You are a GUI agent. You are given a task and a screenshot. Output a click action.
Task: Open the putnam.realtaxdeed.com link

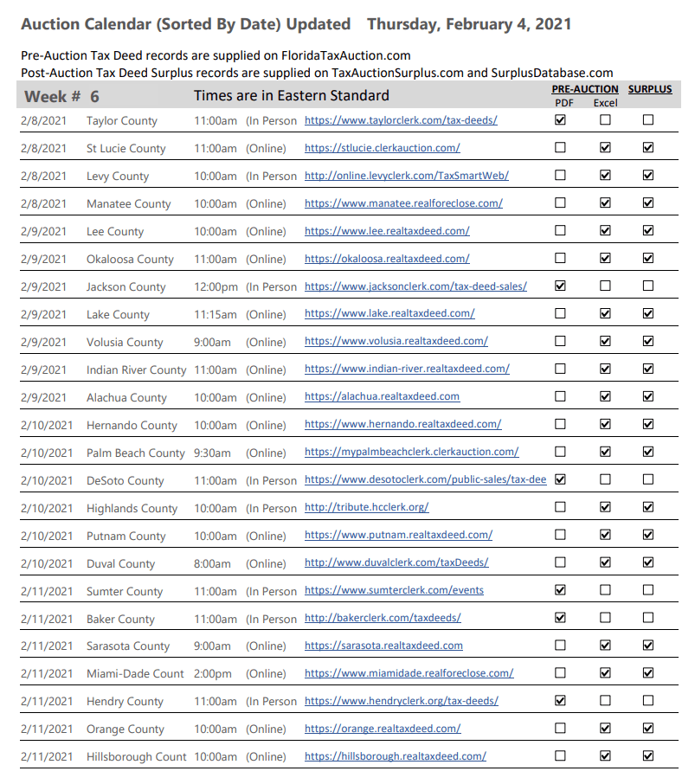[398, 535]
